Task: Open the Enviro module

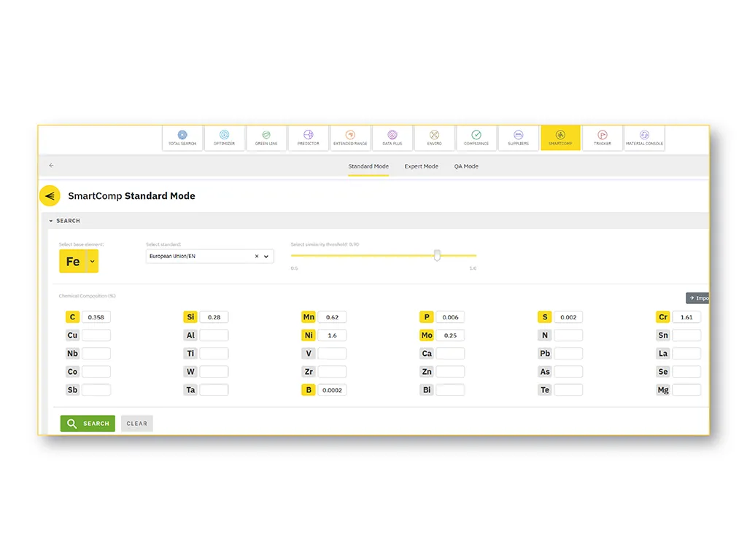Action: tap(434, 138)
